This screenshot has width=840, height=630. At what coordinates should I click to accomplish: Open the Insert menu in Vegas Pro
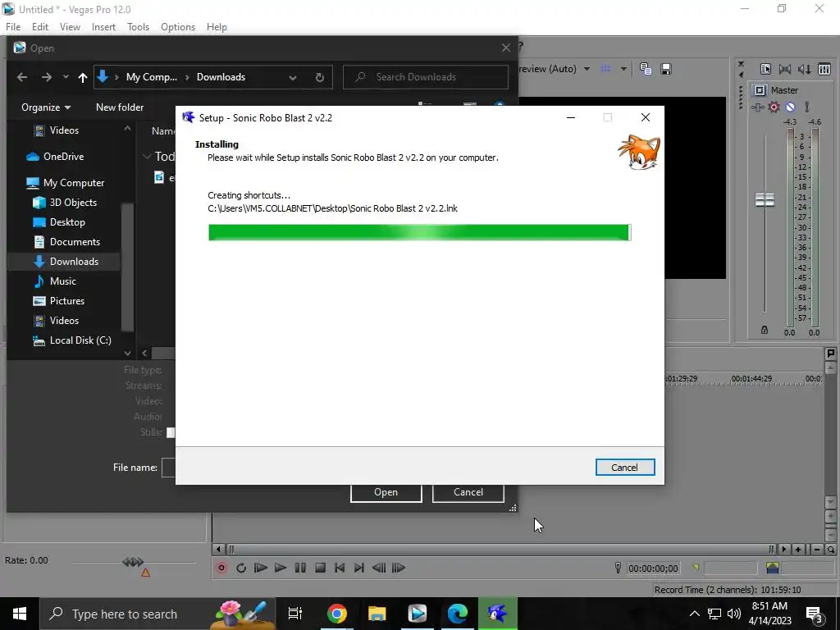point(103,27)
